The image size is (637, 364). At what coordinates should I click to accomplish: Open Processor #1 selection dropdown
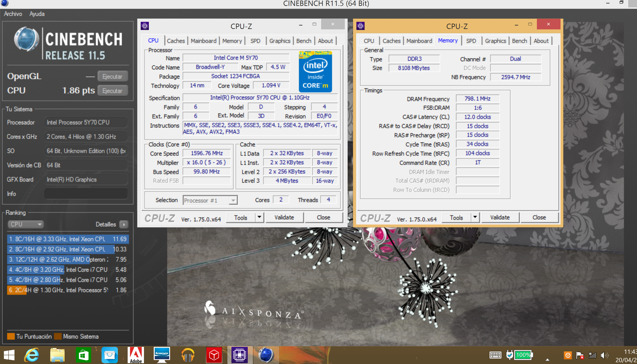tap(210, 200)
